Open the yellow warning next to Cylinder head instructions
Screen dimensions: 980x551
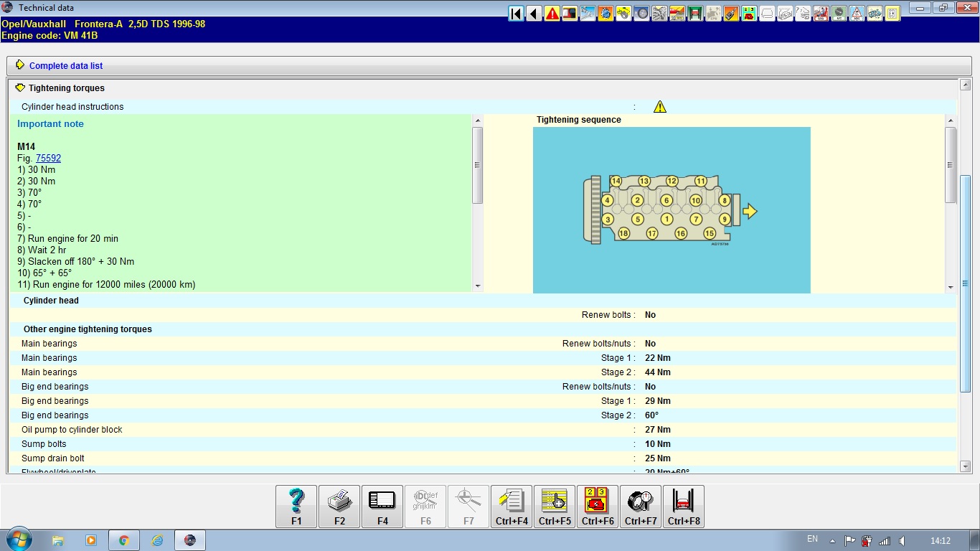pos(660,107)
